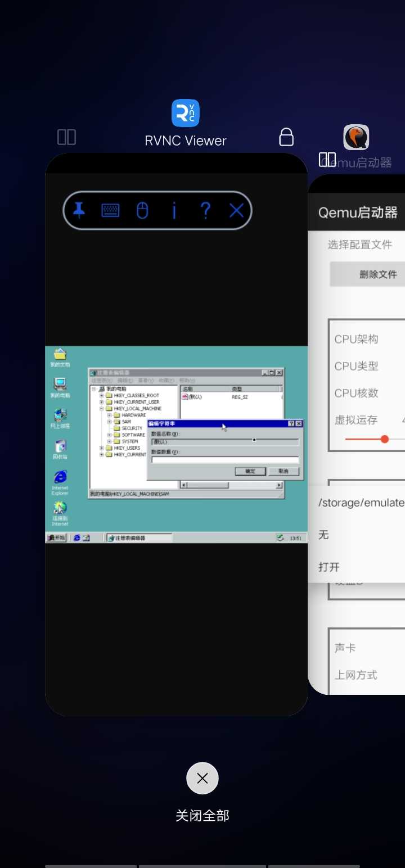Expand the HKEY_CLASSES_ROOT registry key
405x868 pixels.
point(102,395)
